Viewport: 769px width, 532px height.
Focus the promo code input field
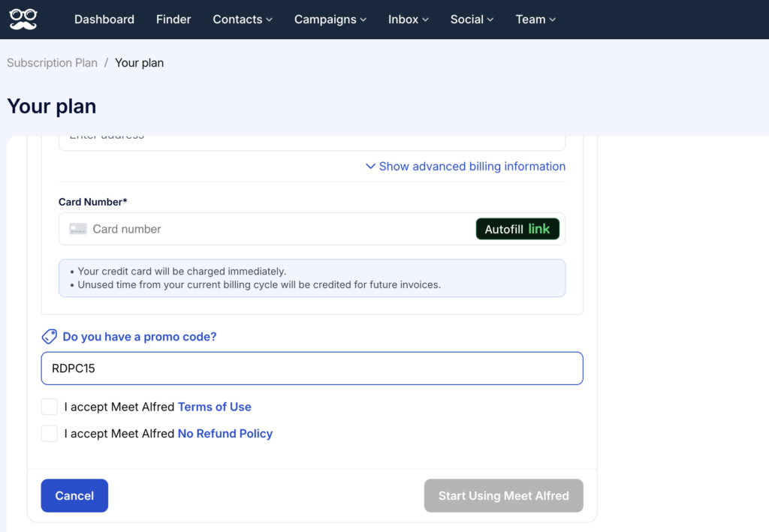click(x=312, y=368)
